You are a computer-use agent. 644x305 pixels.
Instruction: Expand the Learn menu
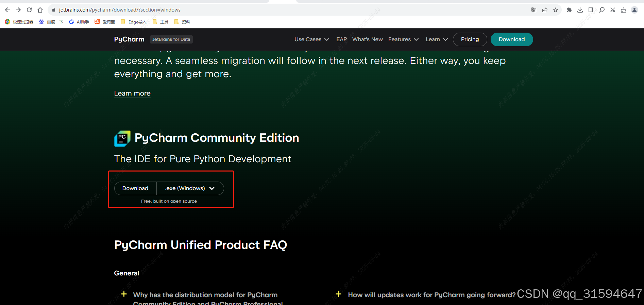(437, 39)
